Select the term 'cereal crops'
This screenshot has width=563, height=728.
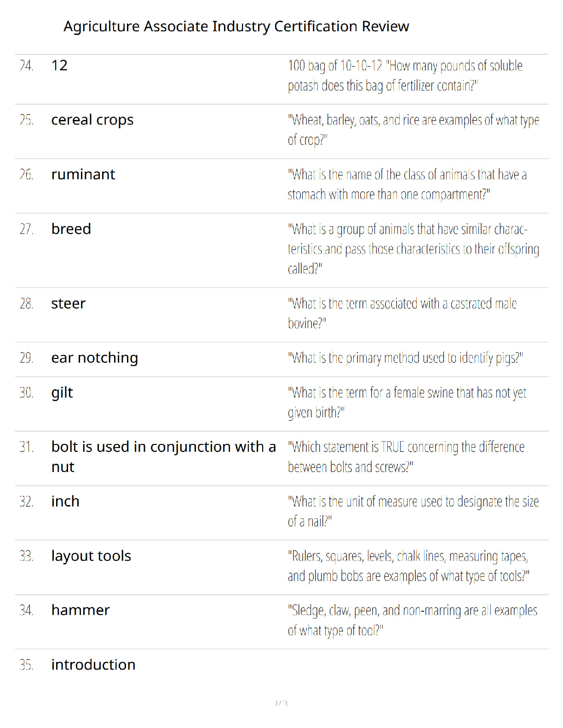point(92,120)
